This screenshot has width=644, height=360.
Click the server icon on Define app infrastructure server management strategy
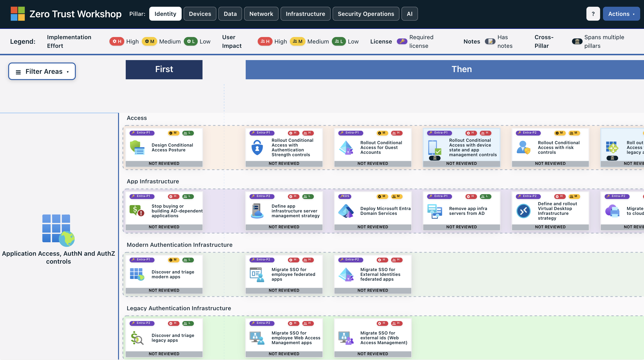pos(257,211)
